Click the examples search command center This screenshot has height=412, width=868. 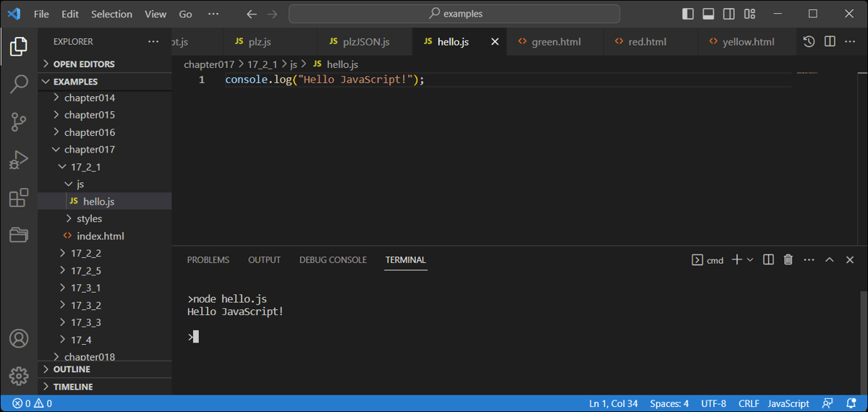(454, 14)
